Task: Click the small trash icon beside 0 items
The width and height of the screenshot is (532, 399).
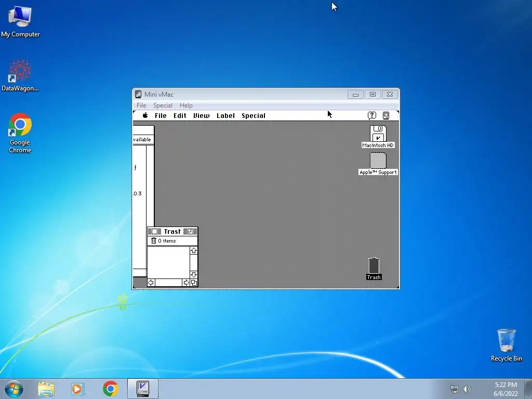Action: [x=154, y=241]
